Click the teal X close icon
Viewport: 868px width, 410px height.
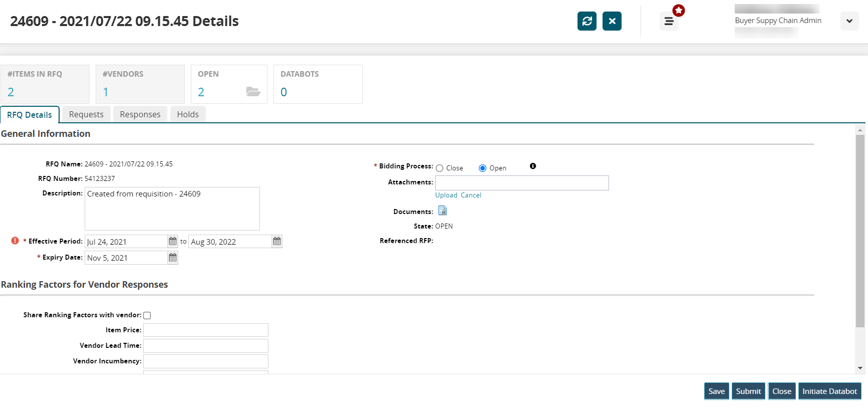[612, 21]
